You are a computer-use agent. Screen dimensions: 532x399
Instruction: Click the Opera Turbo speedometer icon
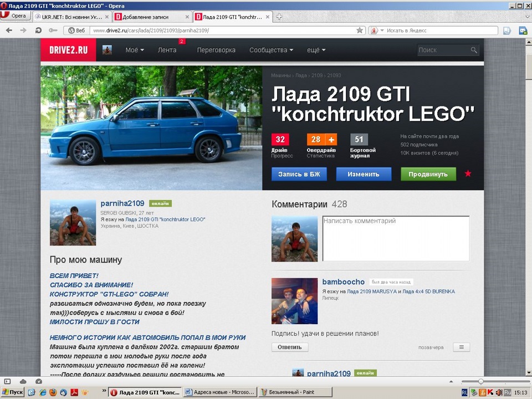(x=39, y=381)
